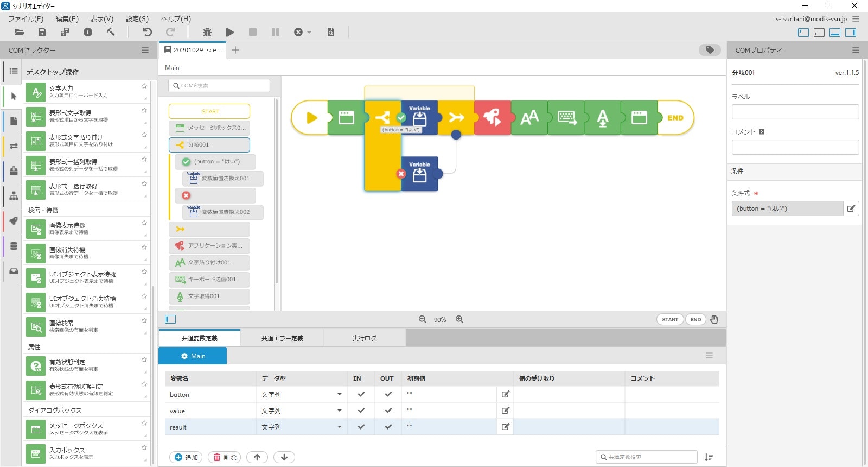Open data type dropdown for value
This screenshot has width=868, height=467.
340,411
